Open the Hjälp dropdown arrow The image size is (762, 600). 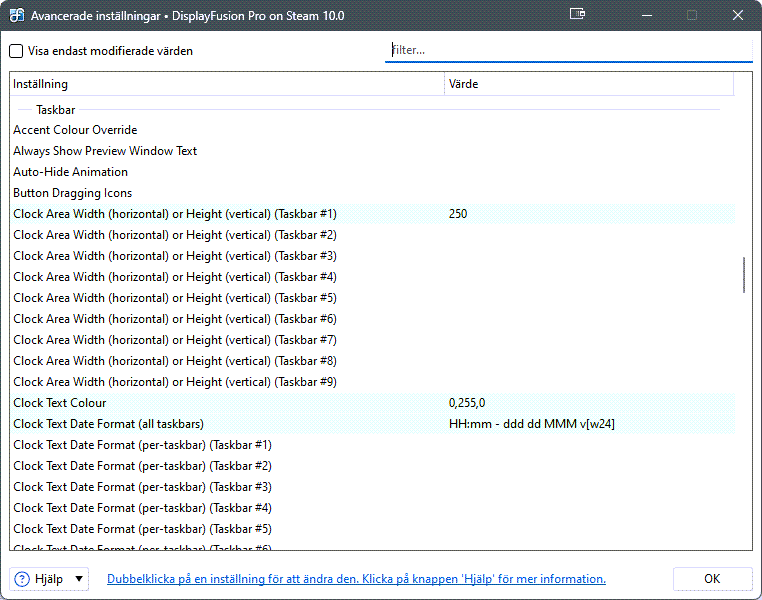79,579
